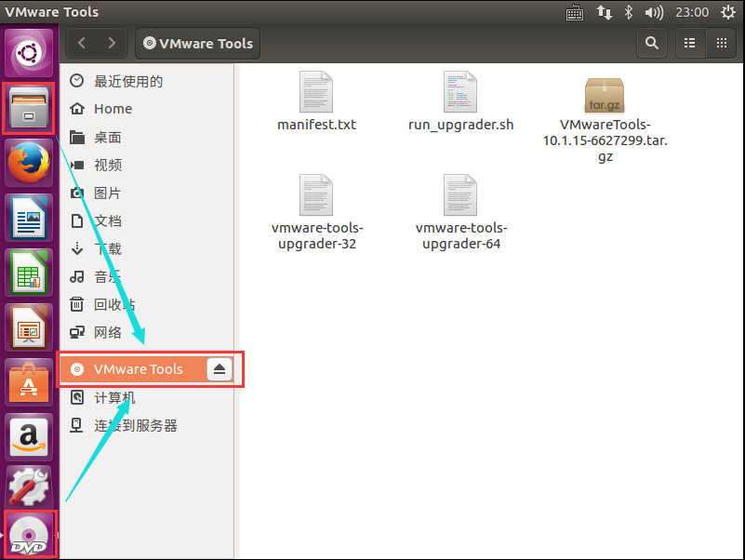Open the power and session menu
This screenshot has height=560, width=745.
[x=728, y=12]
